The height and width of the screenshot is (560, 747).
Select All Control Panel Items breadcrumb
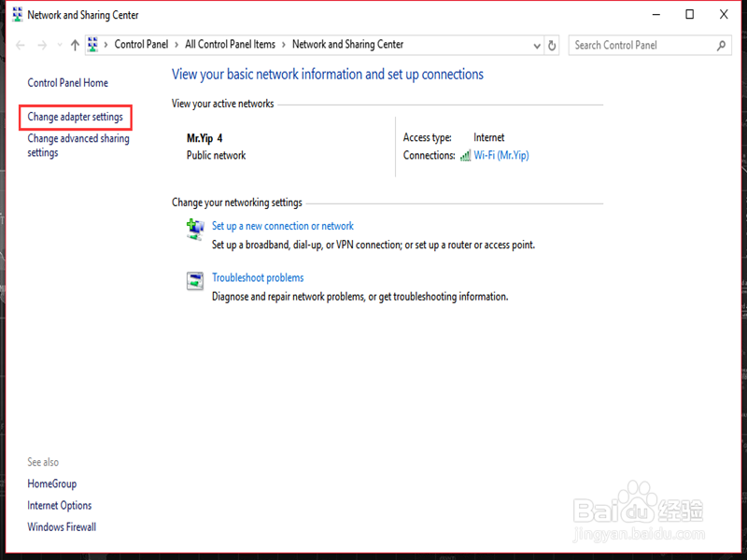[230, 44]
